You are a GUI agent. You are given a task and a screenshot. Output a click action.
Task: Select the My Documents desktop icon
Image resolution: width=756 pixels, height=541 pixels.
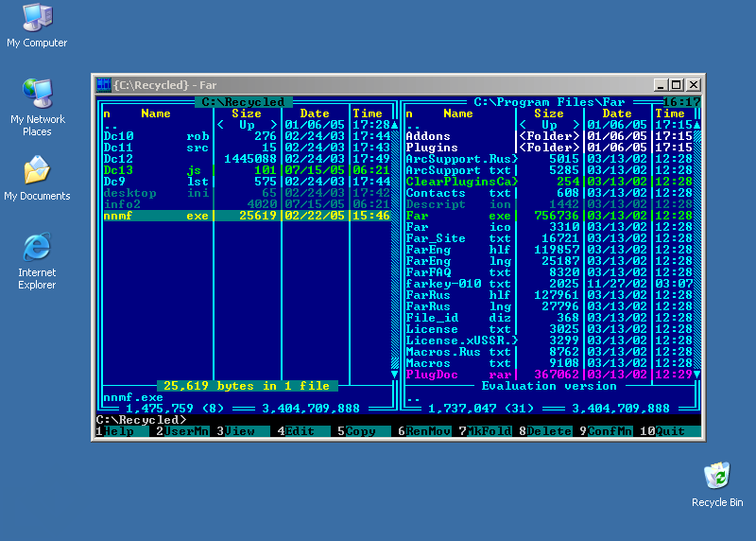pos(37,178)
